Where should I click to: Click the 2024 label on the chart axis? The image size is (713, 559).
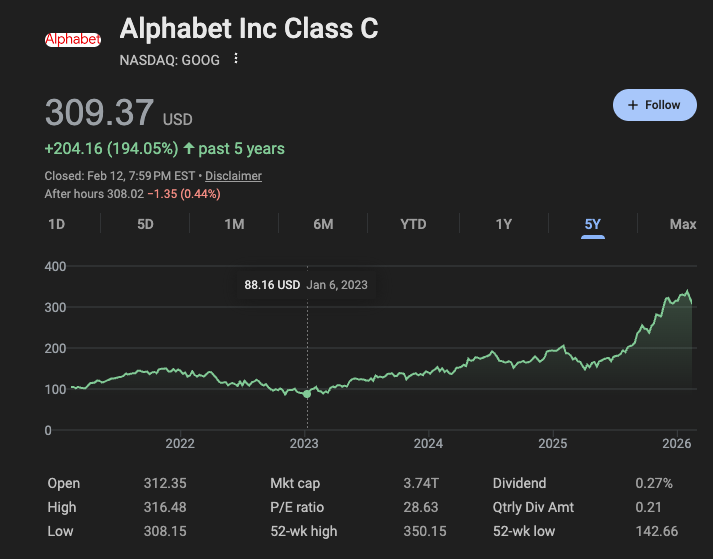[x=428, y=443]
